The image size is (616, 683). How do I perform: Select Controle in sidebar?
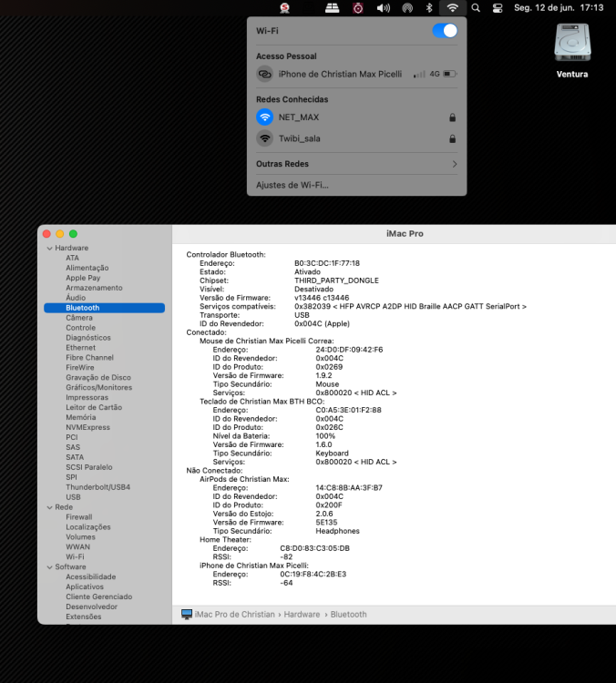pyautogui.click(x=81, y=328)
